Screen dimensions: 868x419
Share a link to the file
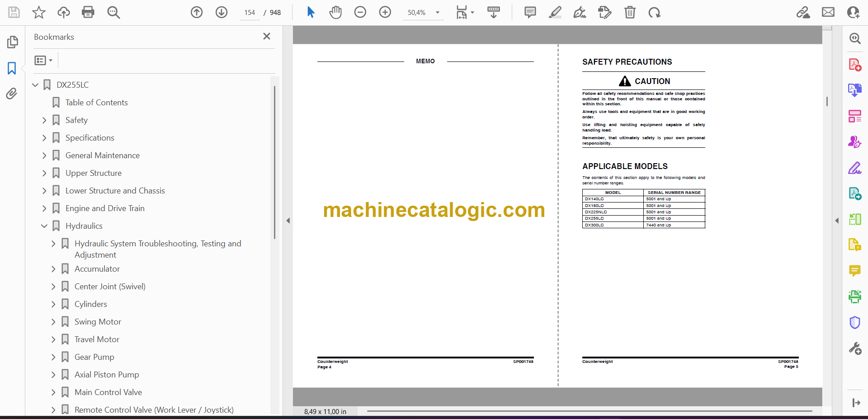[x=803, y=12]
